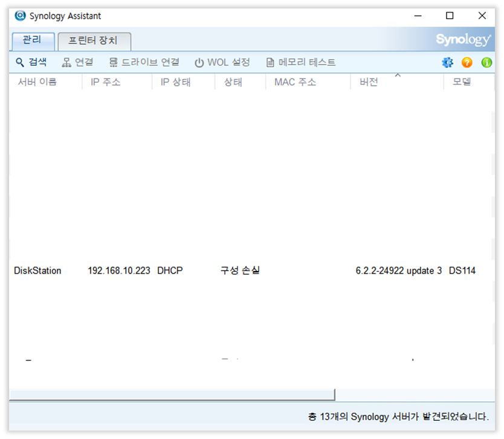Minimize the Synology Assistant window
Viewport: 504px width, 439px height.
[x=418, y=16]
